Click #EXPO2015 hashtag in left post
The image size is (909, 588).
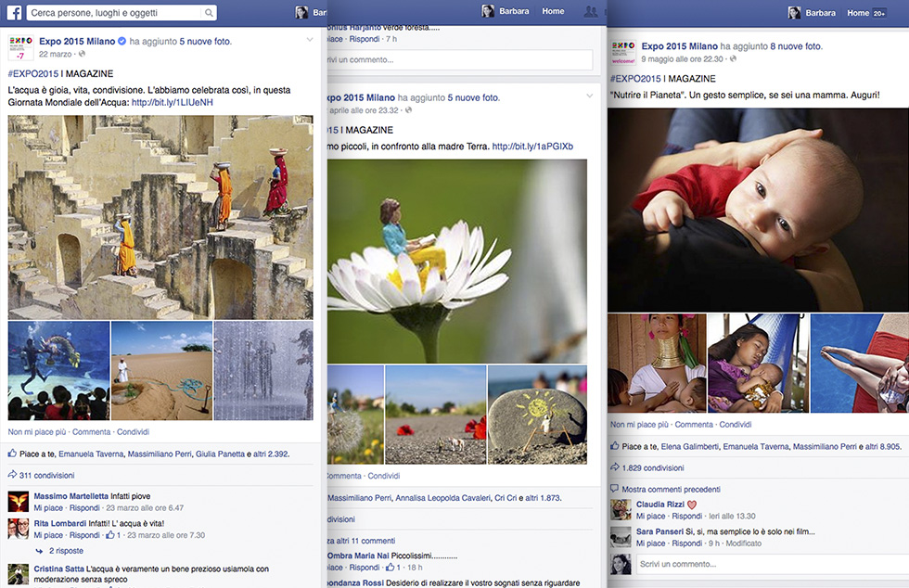point(33,73)
